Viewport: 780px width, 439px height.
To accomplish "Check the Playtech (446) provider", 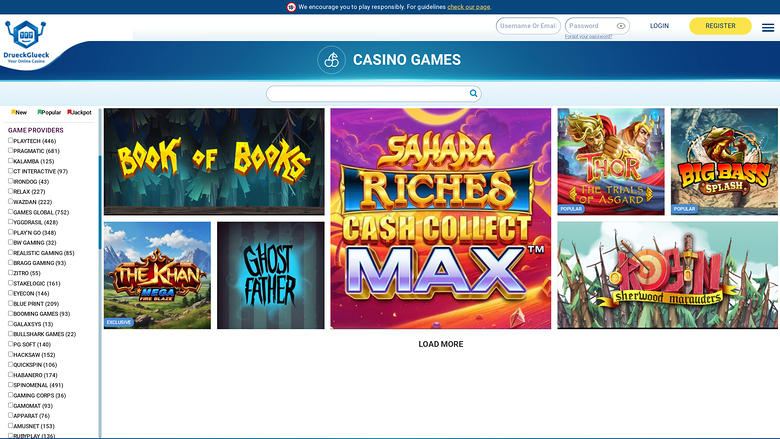I will pos(10,141).
